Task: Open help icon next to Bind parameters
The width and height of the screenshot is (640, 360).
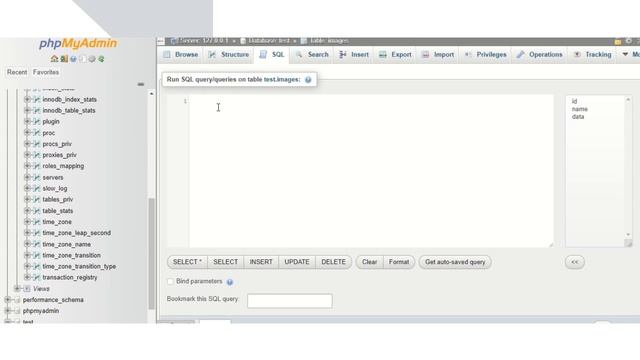Action: 230,282
